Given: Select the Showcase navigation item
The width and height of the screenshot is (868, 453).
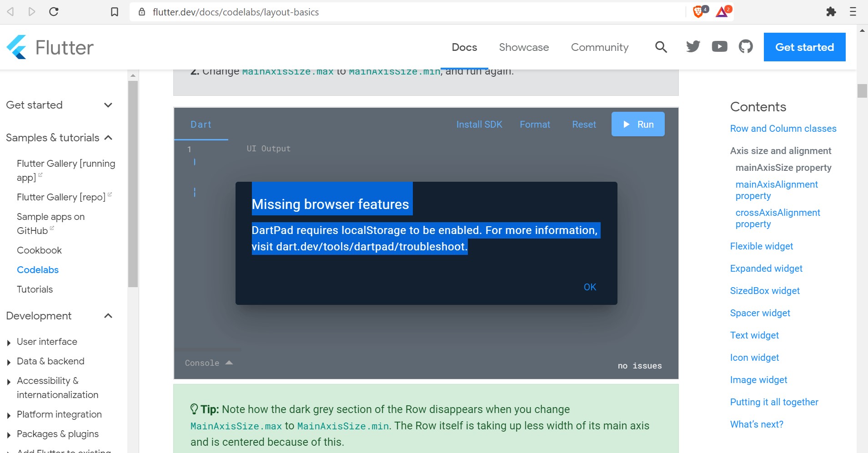Looking at the screenshot, I should (x=524, y=47).
